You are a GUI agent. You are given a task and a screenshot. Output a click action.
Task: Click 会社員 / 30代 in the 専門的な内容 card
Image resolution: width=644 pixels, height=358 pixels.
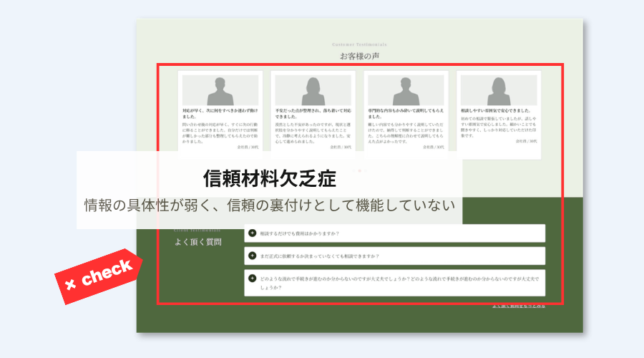[434, 147]
